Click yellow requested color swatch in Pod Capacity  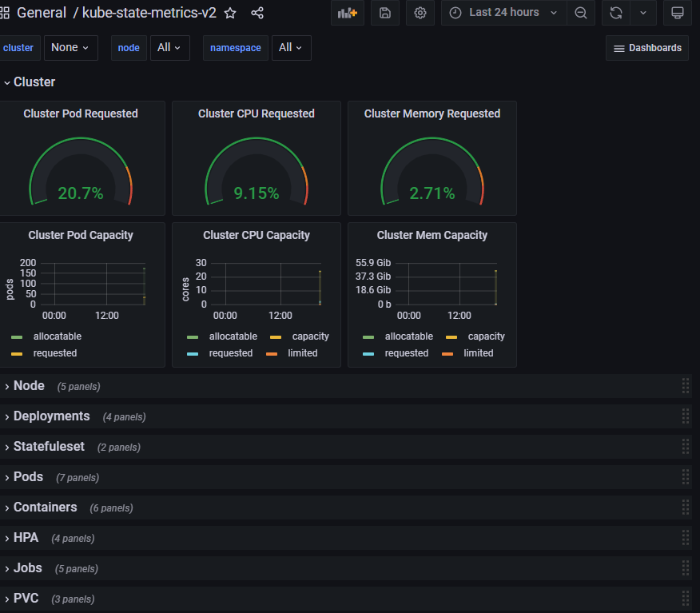click(17, 354)
